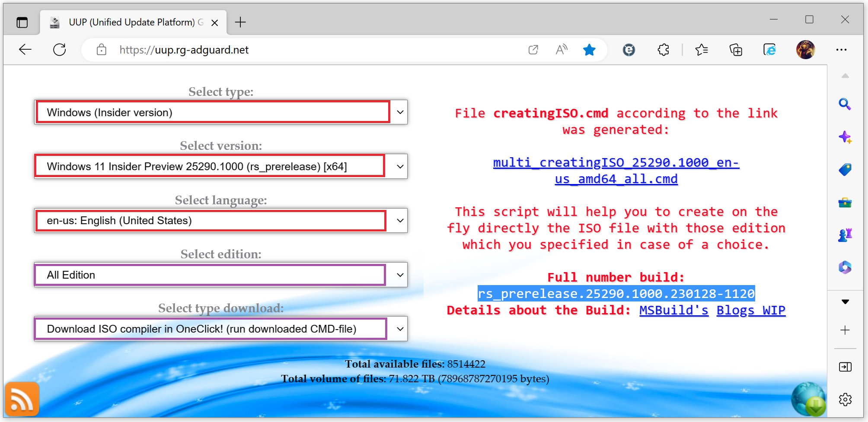Download multi_creatingISO_25290.1000 cmd file link
The height and width of the screenshot is (422, 868).
616,171
